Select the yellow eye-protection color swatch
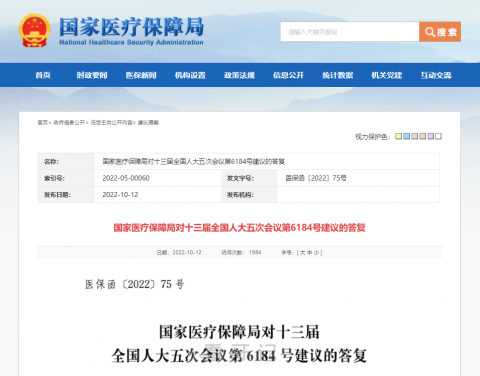The height and width of the screenshot is (376, 480). [398, 136]
